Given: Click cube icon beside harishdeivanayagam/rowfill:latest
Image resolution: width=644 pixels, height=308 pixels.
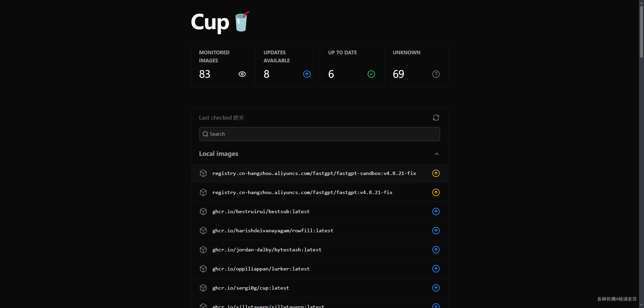Looking at the screenshot, I should point(203,231).
